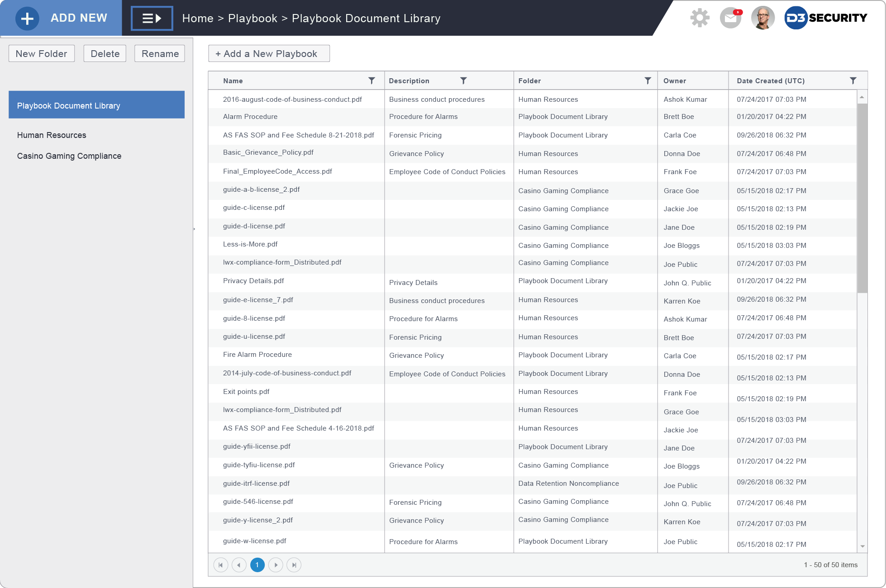The width and height of the screenshot is (886, 588).
Task: Click the table vertical scrollbar thumb
Action: click(x=862, y=198)
